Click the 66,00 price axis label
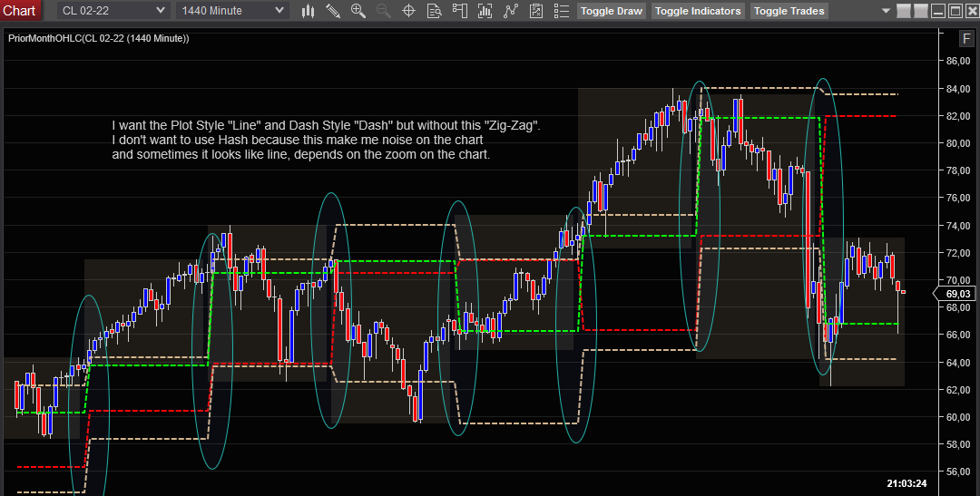Viewport: 980px width, 496px height. (958, 335)
